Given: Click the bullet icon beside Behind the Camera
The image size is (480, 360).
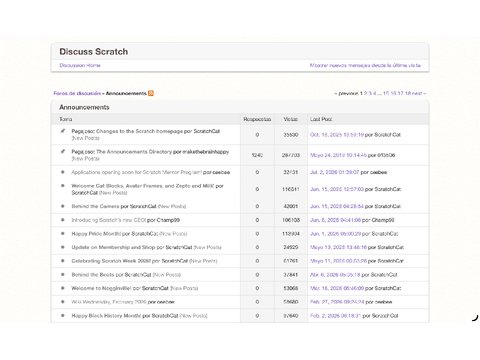Looking at the screenshot, I should pos(62,206).
